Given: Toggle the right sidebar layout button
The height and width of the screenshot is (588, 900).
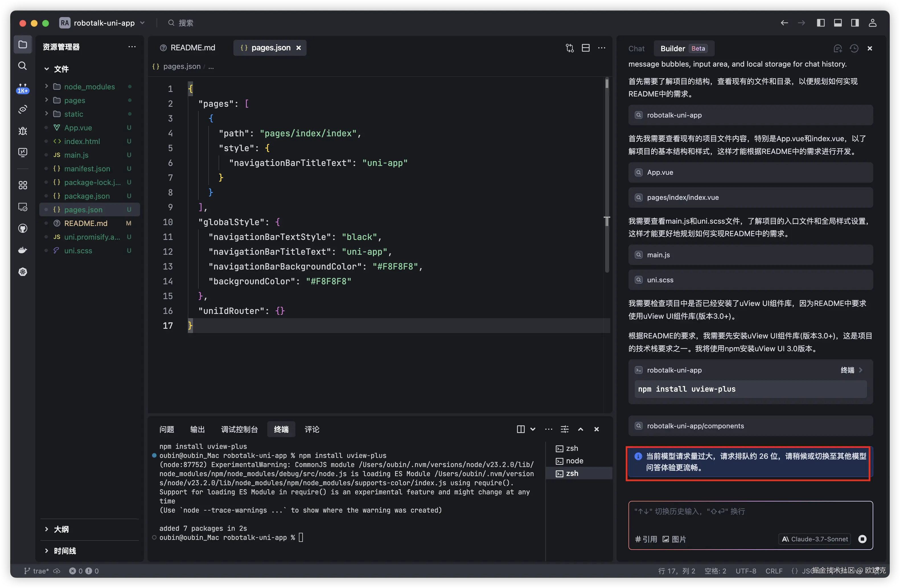Looking at the screenshot, I should (x=855, y=23).
